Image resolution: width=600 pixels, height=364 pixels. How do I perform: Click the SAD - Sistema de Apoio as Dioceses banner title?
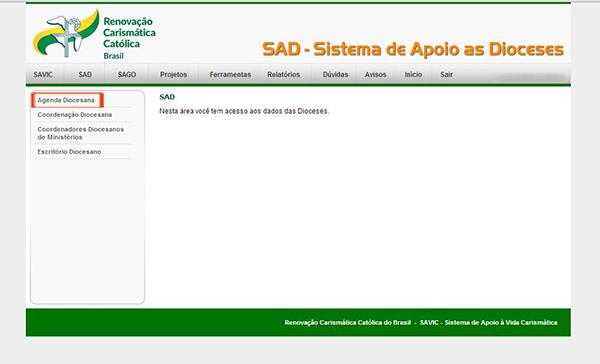(x=413, y=49)
